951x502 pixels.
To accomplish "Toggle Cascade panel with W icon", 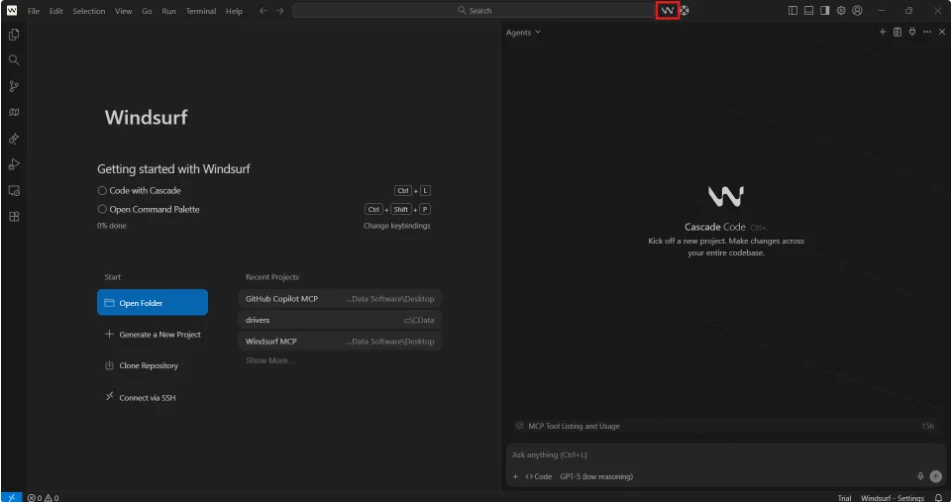I will point(667,10).
